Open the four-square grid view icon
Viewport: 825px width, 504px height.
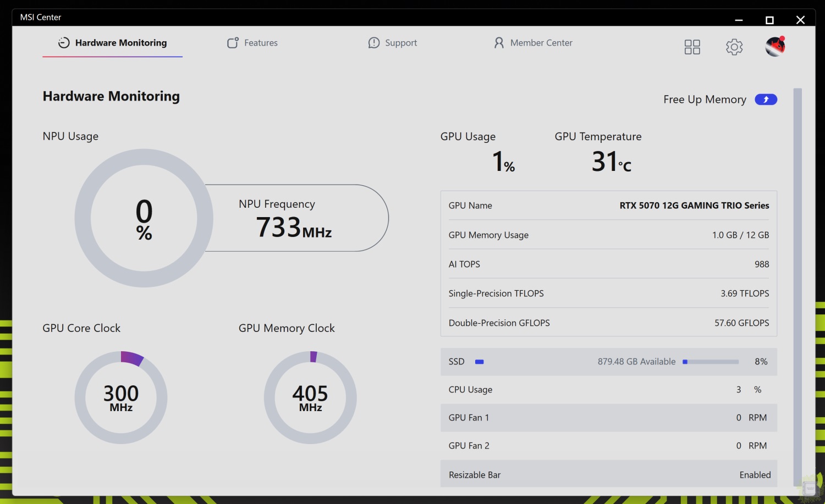692,47
